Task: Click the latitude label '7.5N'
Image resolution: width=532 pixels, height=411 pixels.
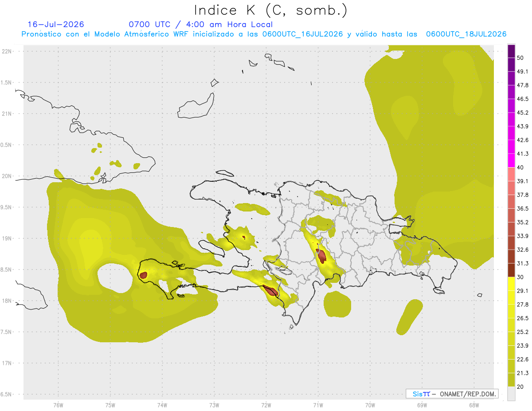Action: 6,332
